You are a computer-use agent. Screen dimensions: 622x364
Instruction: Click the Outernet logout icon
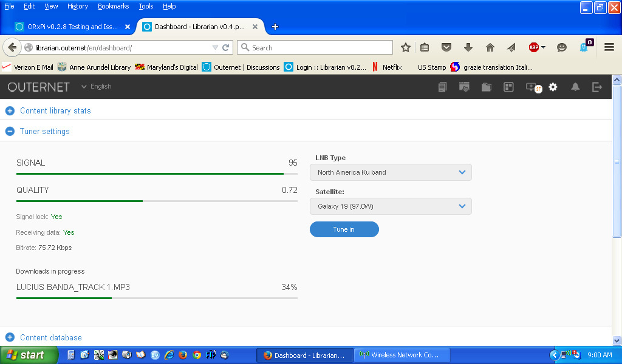tap(597, 87)
